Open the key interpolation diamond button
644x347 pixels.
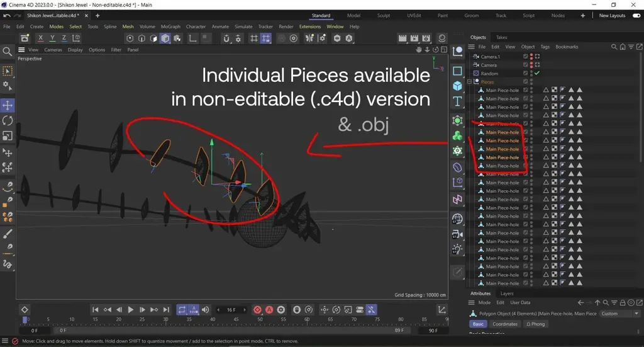[x=25, y=310]
